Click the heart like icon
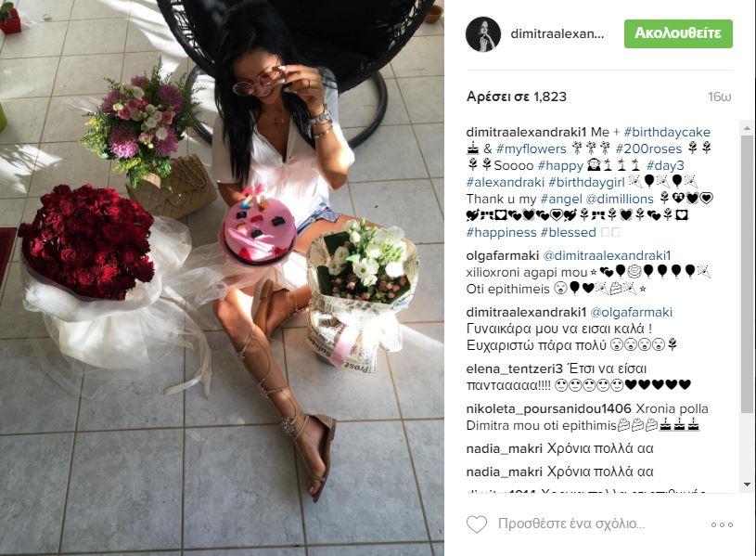Screen dimensions: 756x556 tap(477, 524)
